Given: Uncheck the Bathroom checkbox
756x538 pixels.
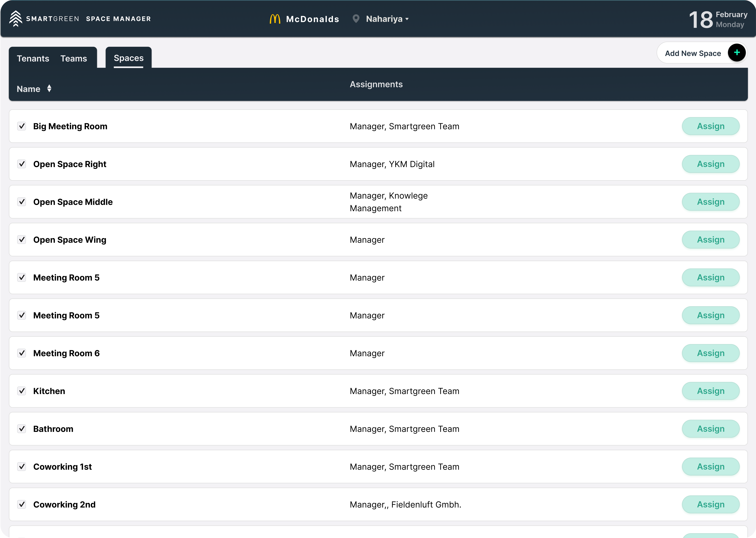Looking at the screenshot, I should tap(22, 429).
